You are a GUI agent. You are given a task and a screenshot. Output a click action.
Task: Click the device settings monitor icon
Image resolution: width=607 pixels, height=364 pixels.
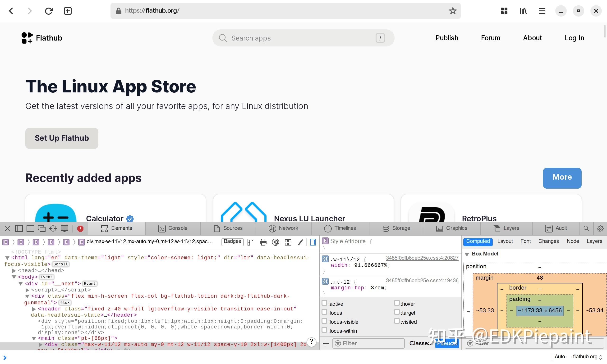(64, 229)
